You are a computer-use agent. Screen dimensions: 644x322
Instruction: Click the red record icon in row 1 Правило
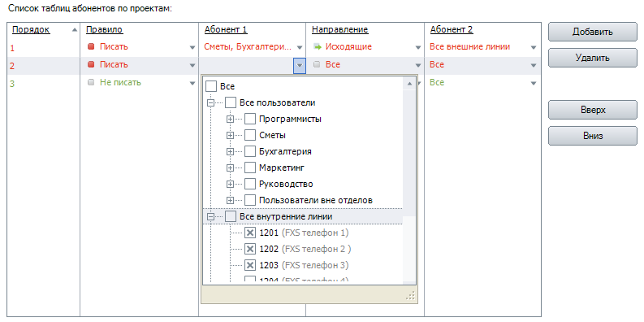click(x=91, y=47)
